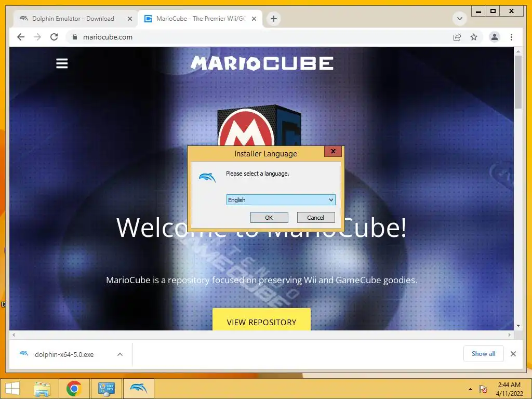
Task: Open the English language dropdown
Action: click(x=281, y=200)
